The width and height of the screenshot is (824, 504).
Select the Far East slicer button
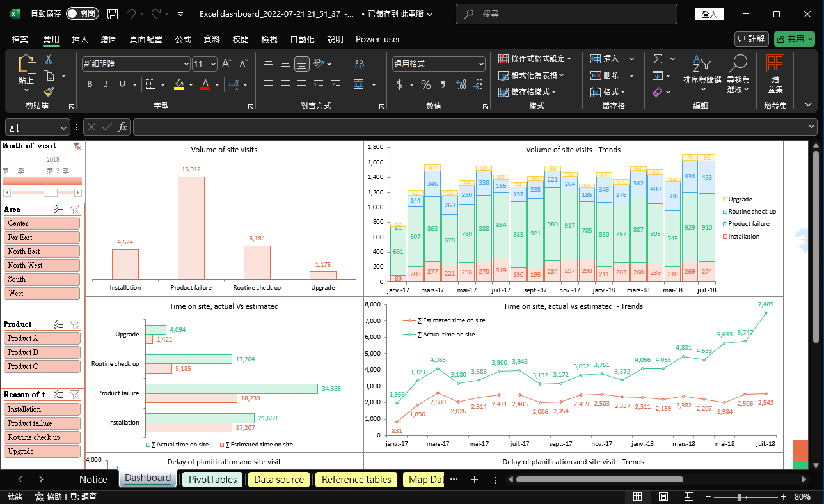[43, 237]
